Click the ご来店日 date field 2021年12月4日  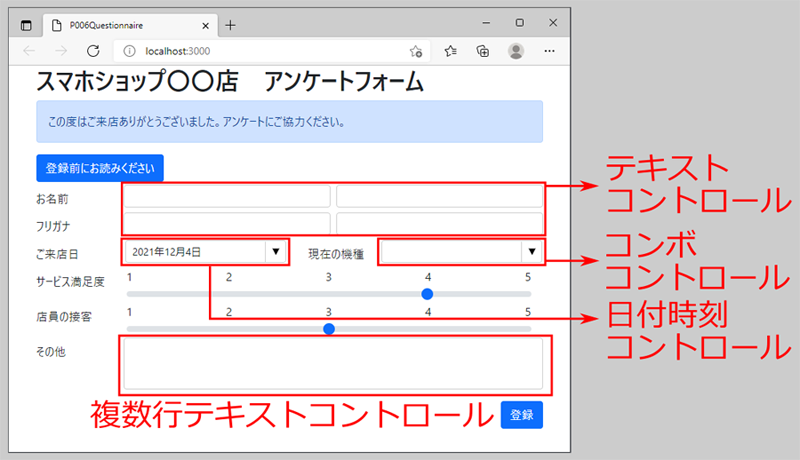pos(196,252)
